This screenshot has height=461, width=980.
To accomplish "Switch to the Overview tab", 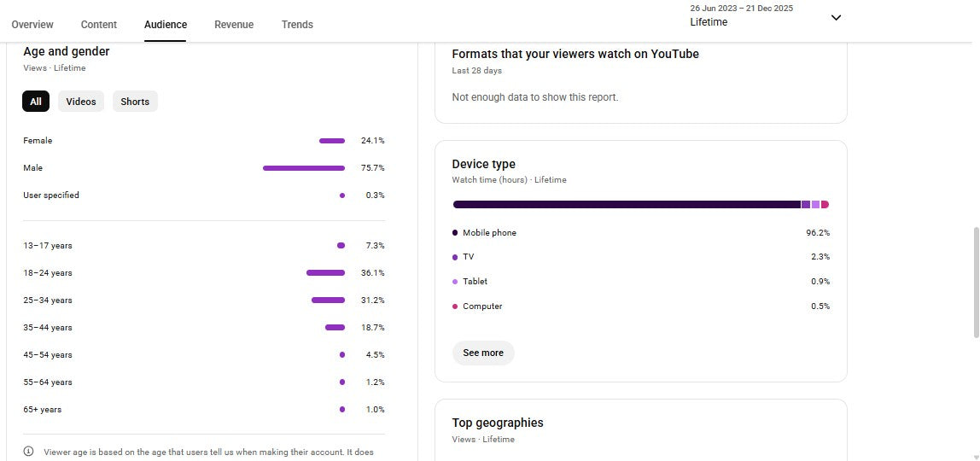I will tap(32, 25).
